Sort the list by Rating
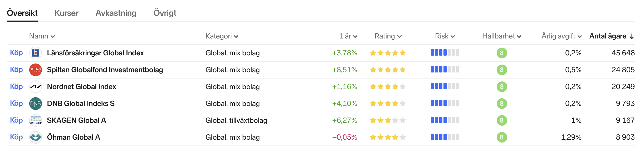The height and width of the screenshot is (146, 644). click(388, 36)
